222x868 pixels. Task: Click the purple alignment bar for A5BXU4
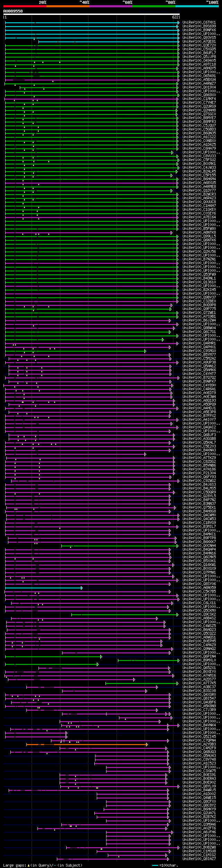coord(92,80)
